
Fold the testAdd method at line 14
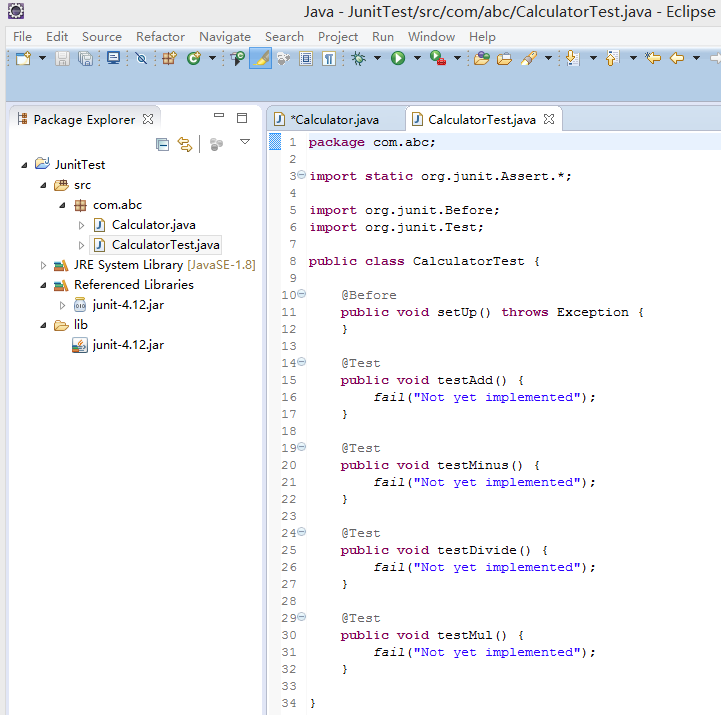302,361
